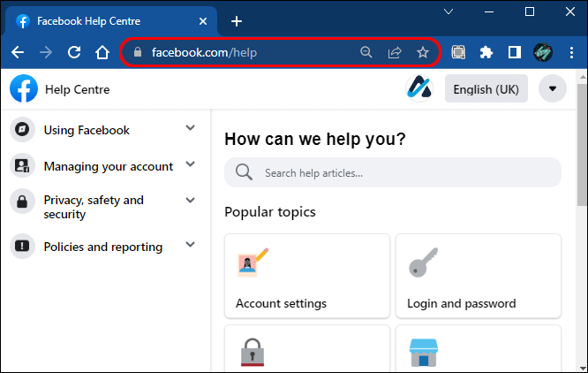588x373 pixels.
Task: Go back with the browser back arrow
Action: (x=18, y=52)
